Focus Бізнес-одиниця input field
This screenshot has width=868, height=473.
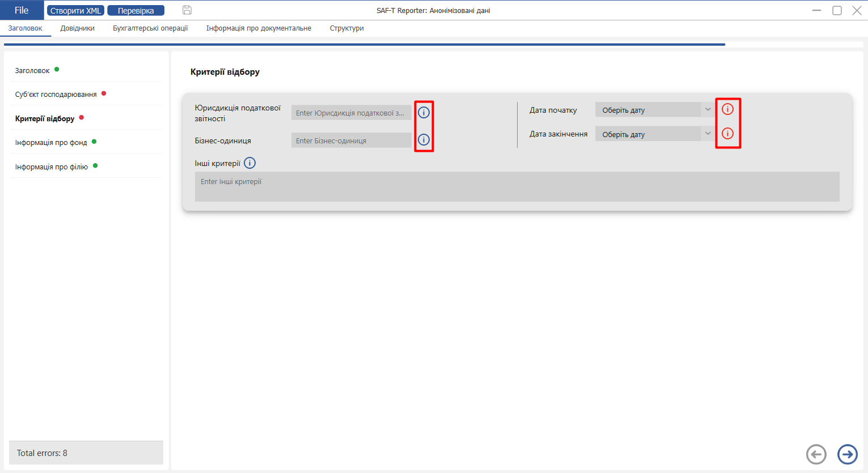352,140
